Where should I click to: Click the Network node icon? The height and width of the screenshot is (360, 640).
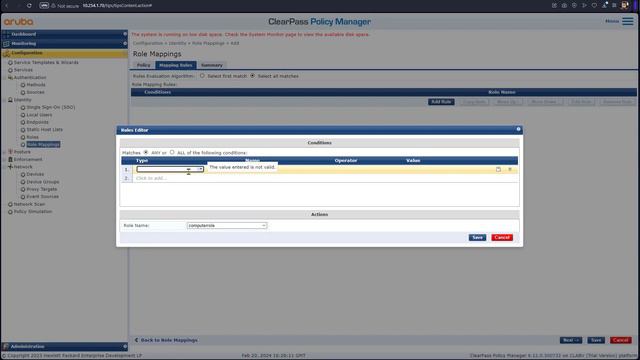click(x=10, y=167)
